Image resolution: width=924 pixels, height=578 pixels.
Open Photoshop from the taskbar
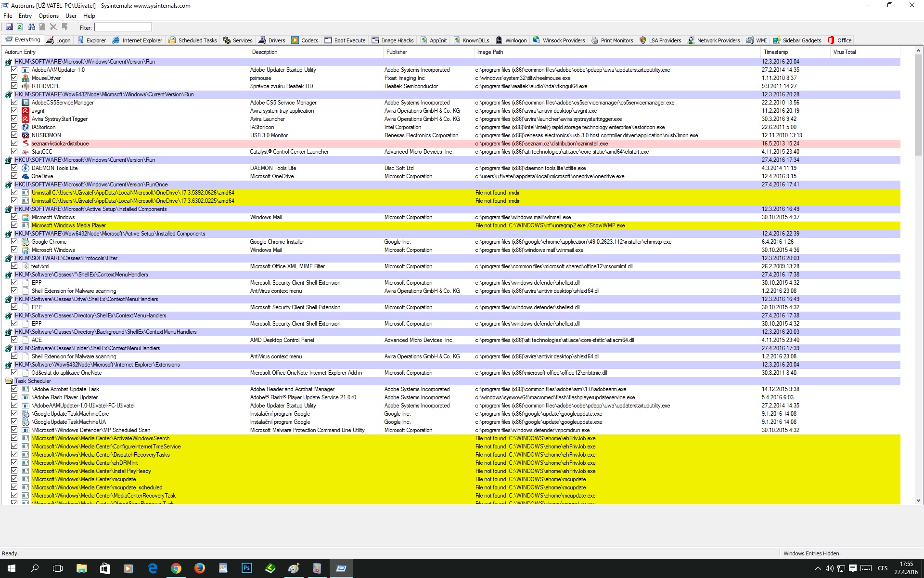(246, 568)
